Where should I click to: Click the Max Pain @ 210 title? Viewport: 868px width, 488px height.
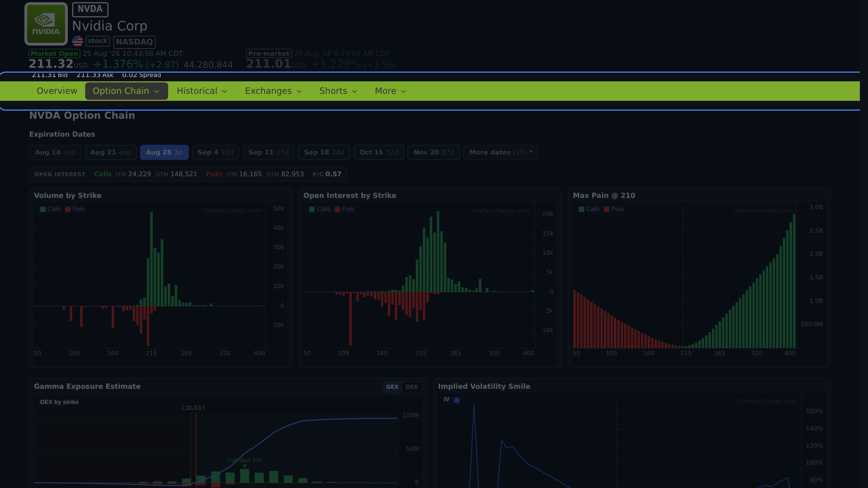[x=604, y=196]
